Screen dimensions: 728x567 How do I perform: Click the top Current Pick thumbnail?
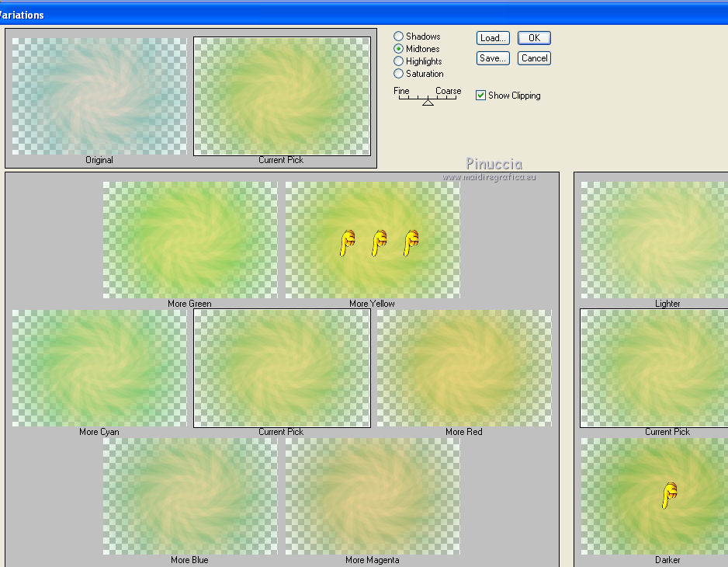click(282, 96)
